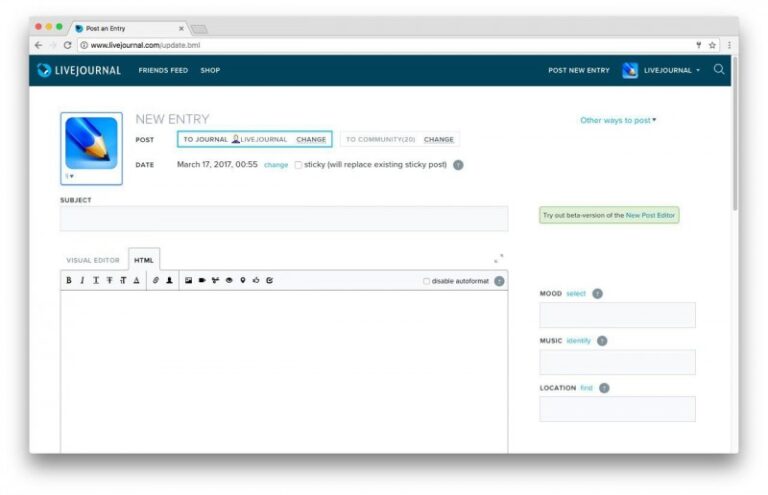The height and width of the screenshot is (495, 768).
Task: Insert an LJ user tag icon
Action: click(x=169, y=281)
